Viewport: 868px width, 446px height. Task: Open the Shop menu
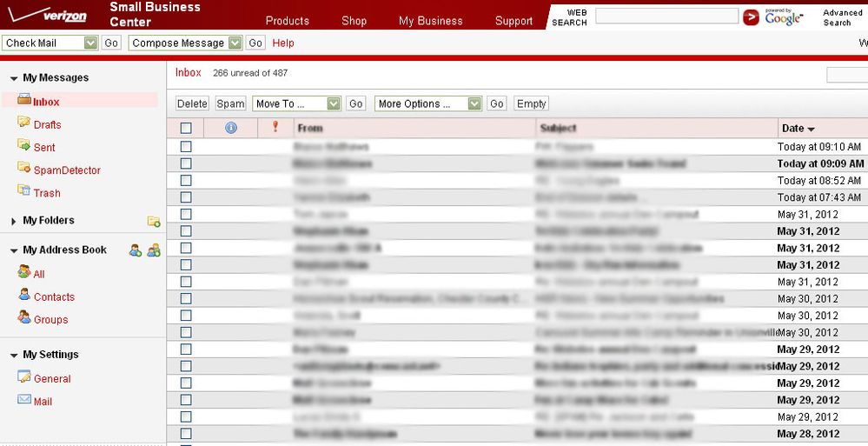pyautogui.click(x=354, y=21)
